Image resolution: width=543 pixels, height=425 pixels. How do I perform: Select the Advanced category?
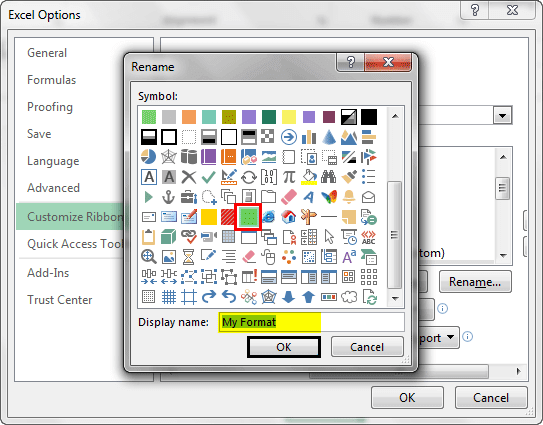tap(53, 188)
